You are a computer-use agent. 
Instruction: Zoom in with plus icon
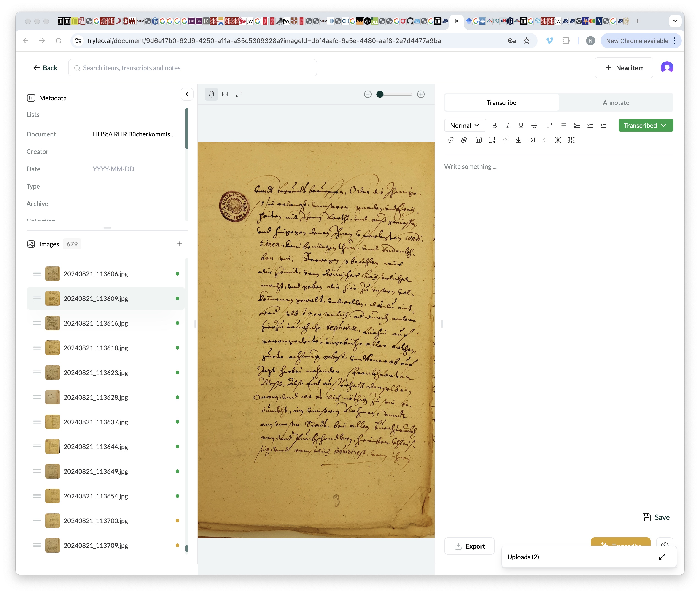421,94
